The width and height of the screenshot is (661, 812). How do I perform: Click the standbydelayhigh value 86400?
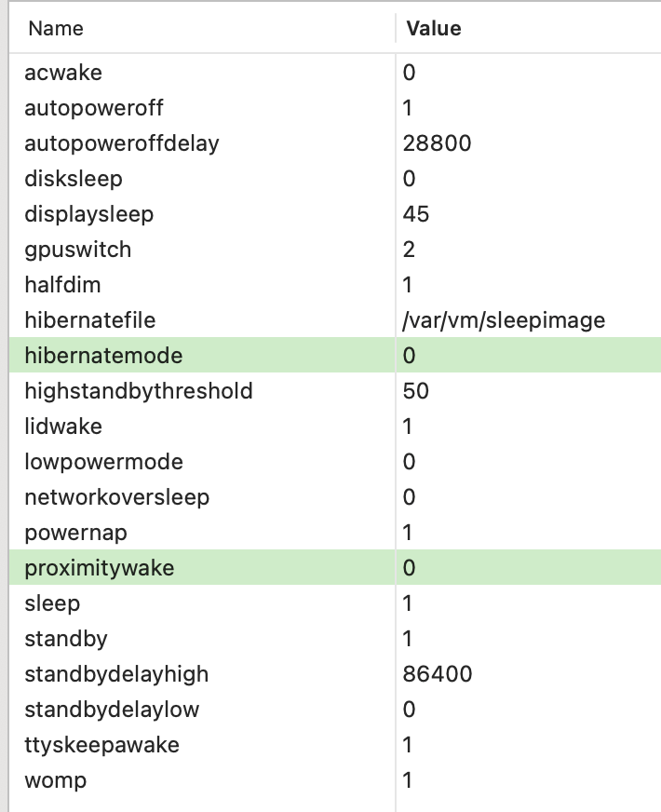(438, 674)
